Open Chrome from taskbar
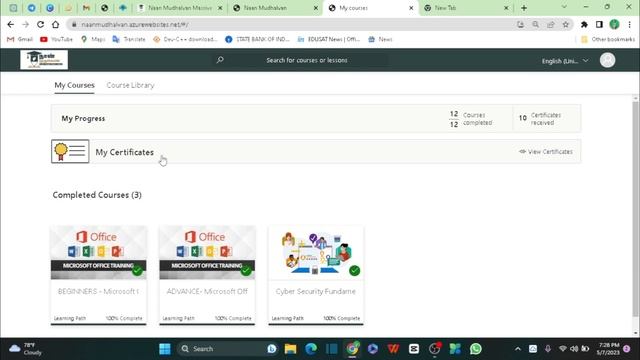 (x=352, y=349)
